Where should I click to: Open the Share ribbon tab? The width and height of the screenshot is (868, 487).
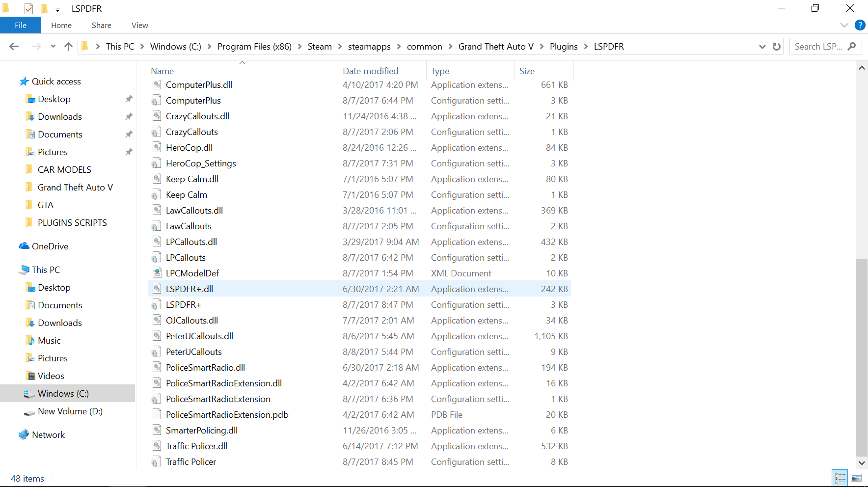[102, 26]
